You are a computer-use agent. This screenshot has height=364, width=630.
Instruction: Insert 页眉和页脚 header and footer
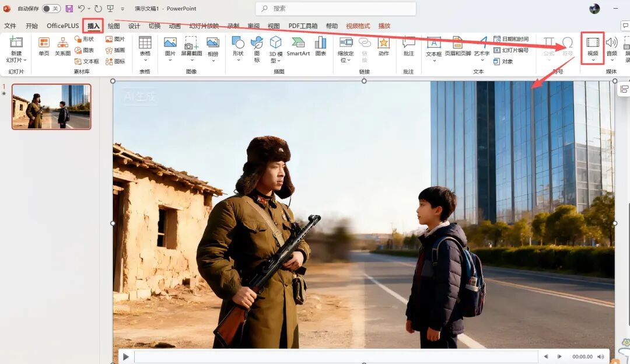point(457,47)
